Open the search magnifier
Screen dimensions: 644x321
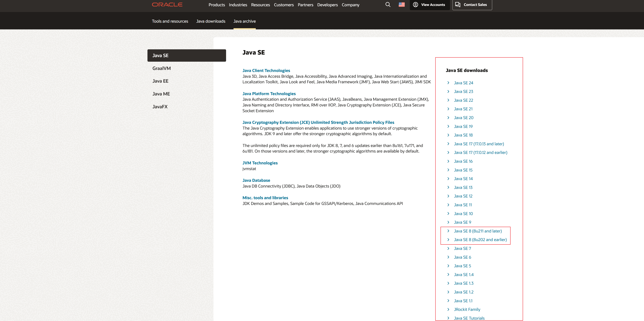click(x=388, y=5)
